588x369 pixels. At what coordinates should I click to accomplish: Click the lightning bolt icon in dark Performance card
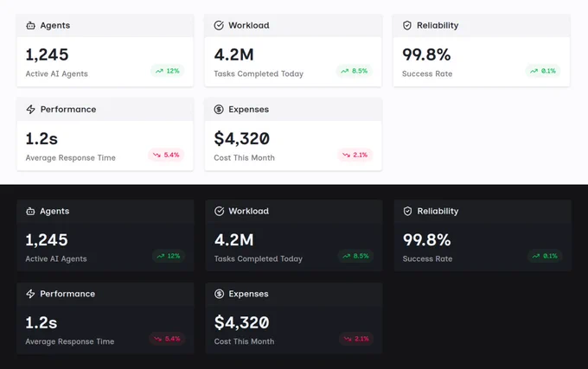tap(31, 294)
